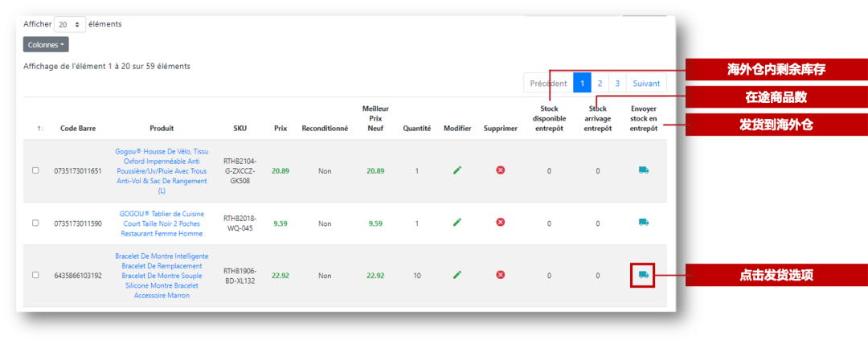868x344 pixels.
Task: Click the edit pencil for the Gogou Housse De Vélo row
Action: pyautogui.click(x=457, y=170)
